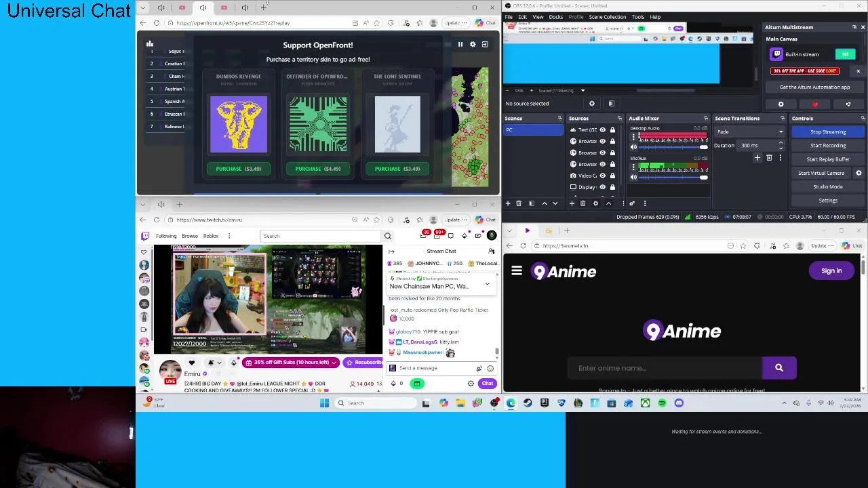The height and width of the screenshot is (488, 868).
Task: Open Aitum Multistream settings gear
Action: [781, 104]
